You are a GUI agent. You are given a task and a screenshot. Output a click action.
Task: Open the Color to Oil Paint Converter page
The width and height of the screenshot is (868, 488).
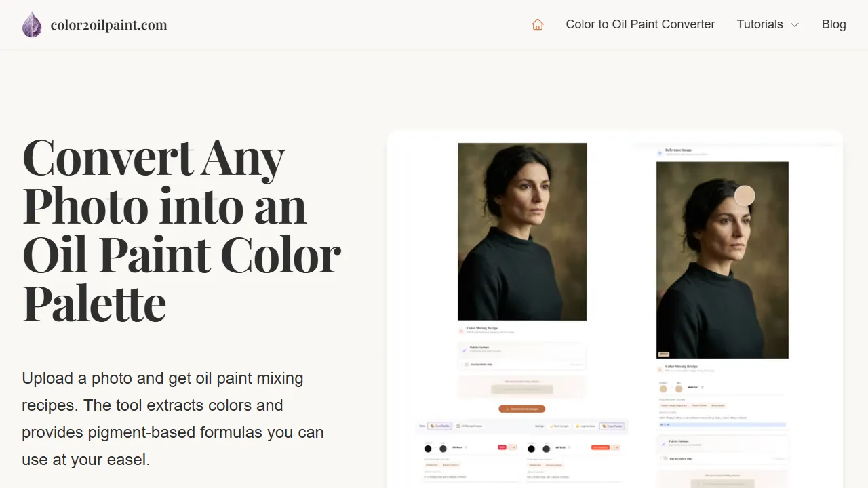pyautogui.click(x=640, y=24)
